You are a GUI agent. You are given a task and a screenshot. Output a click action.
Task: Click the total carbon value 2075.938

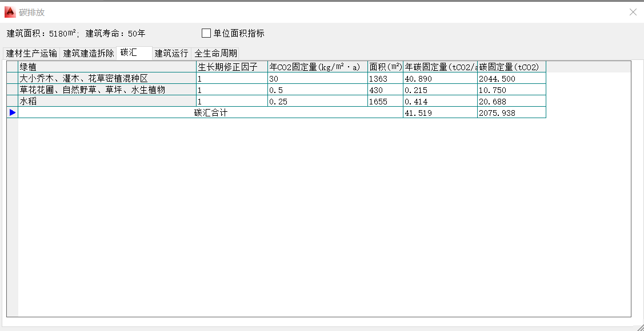(511, 113)
